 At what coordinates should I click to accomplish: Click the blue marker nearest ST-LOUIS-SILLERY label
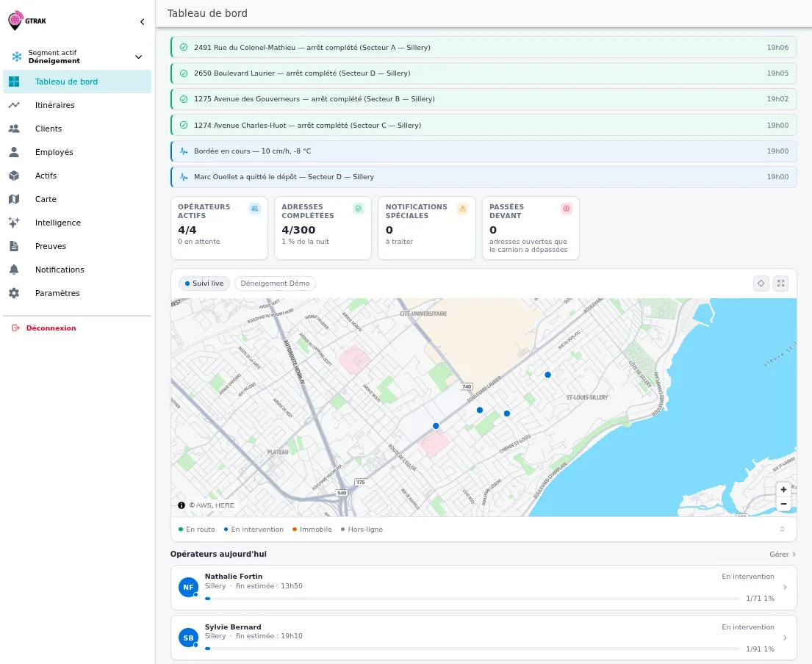(x=548, y=375)
